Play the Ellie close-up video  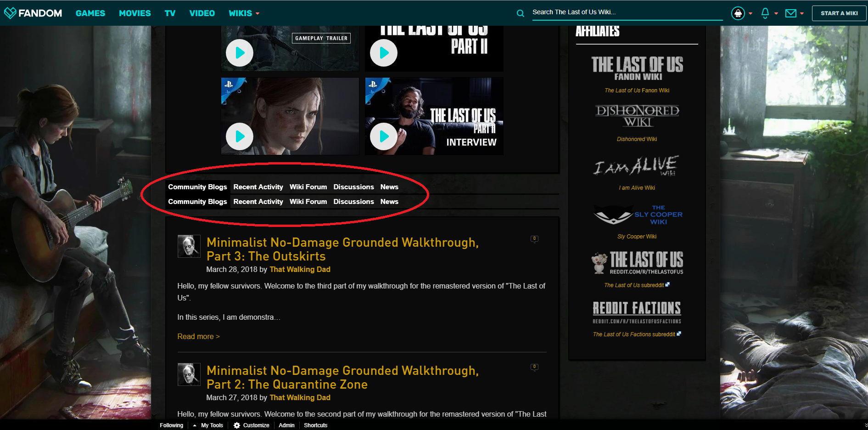click(x=240, y=136)
